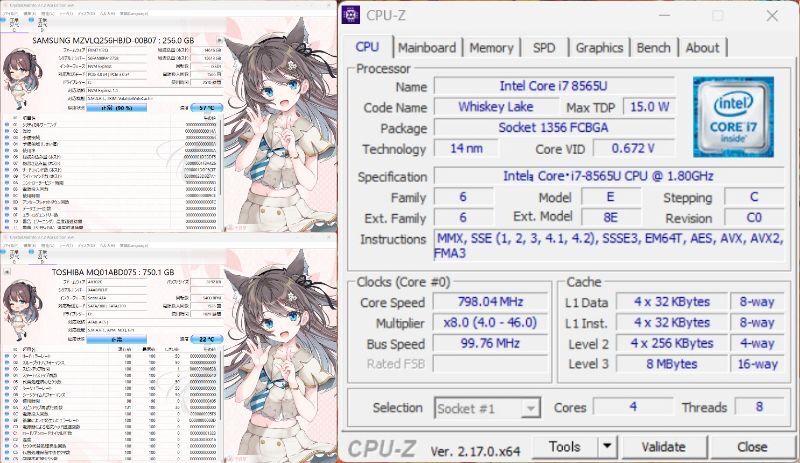Click the Socket 1356 FCBGA package value

[x=554, y=128]
